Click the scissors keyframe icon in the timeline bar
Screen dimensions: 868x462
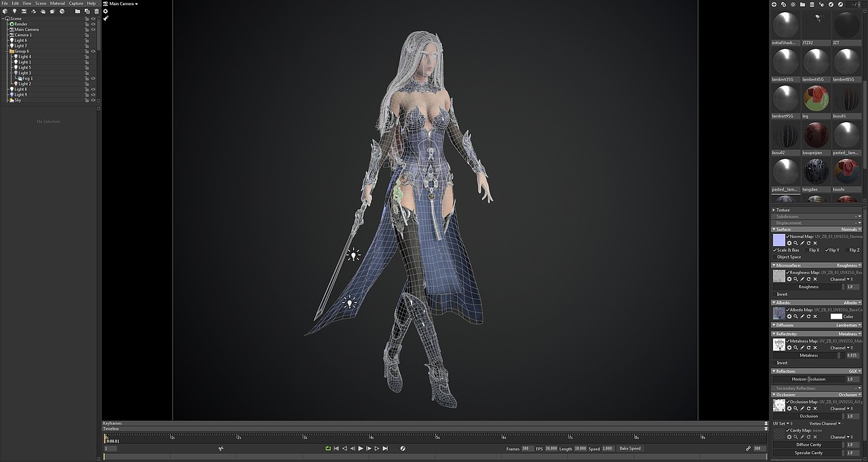[x=221, y=448]
